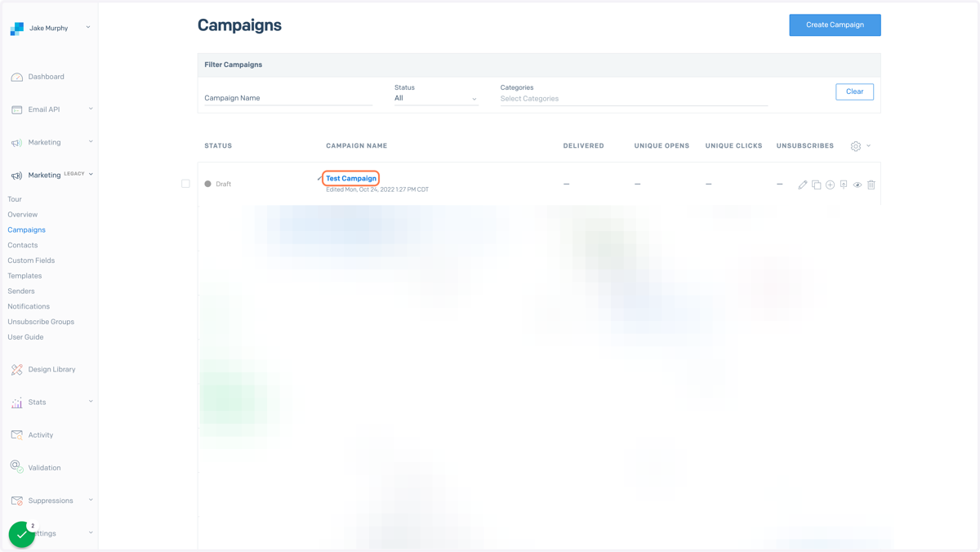The image size is (980, 552).
Task: Open the Status filter dropdown
Action: click(x=436, y=98)
